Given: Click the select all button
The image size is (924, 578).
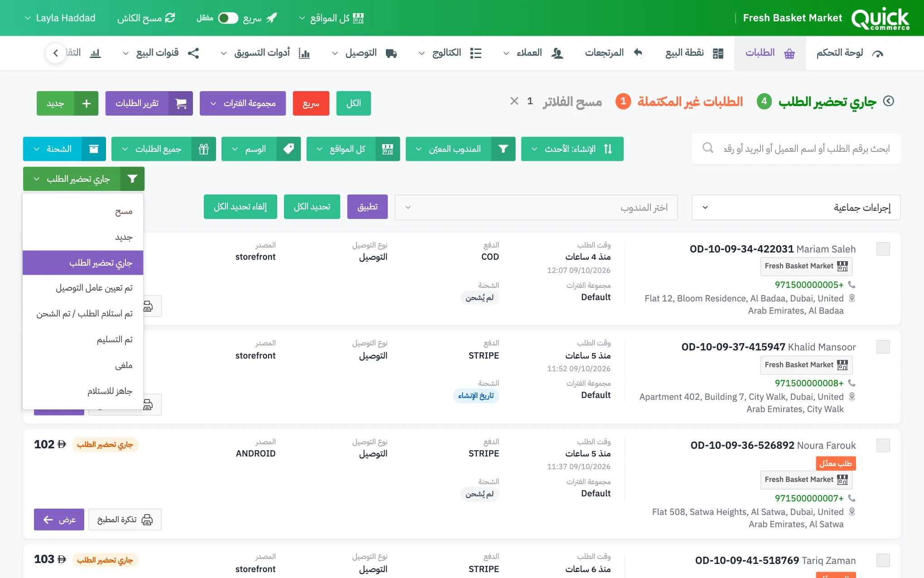Looking at the screenshot, I should point(312,207).
